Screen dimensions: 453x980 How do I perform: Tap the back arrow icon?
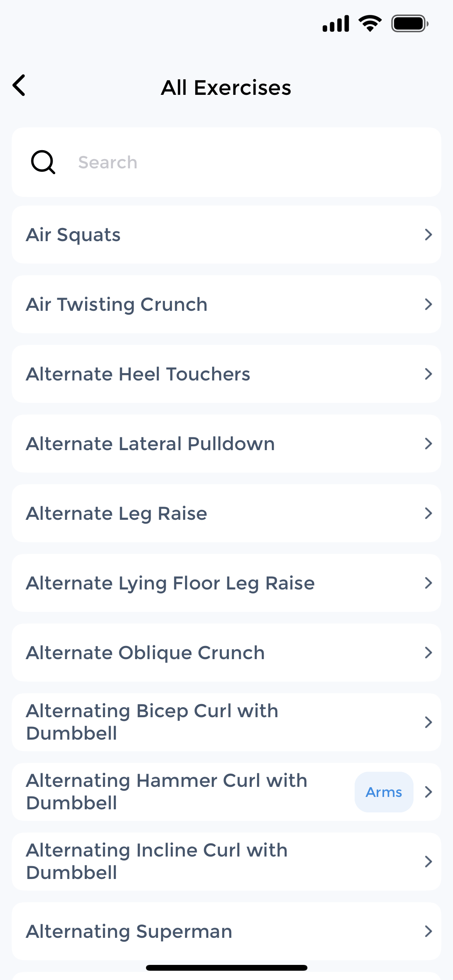tap(19, 86)
